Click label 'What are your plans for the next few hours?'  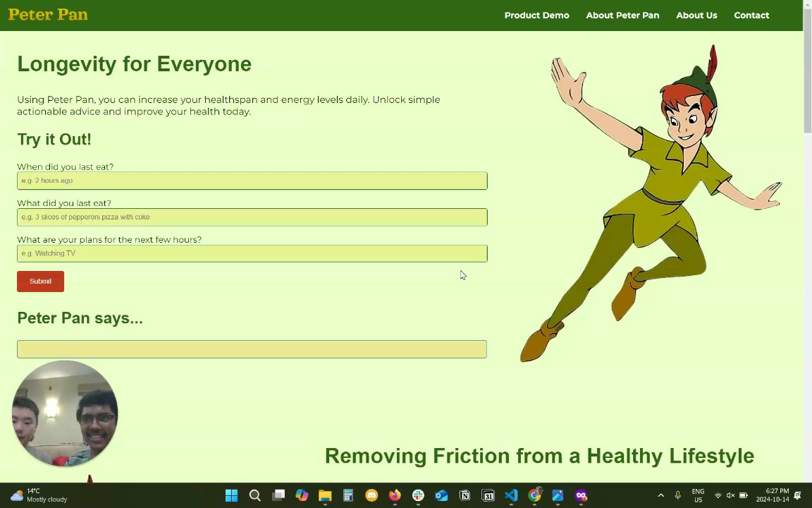click(109, 239)
